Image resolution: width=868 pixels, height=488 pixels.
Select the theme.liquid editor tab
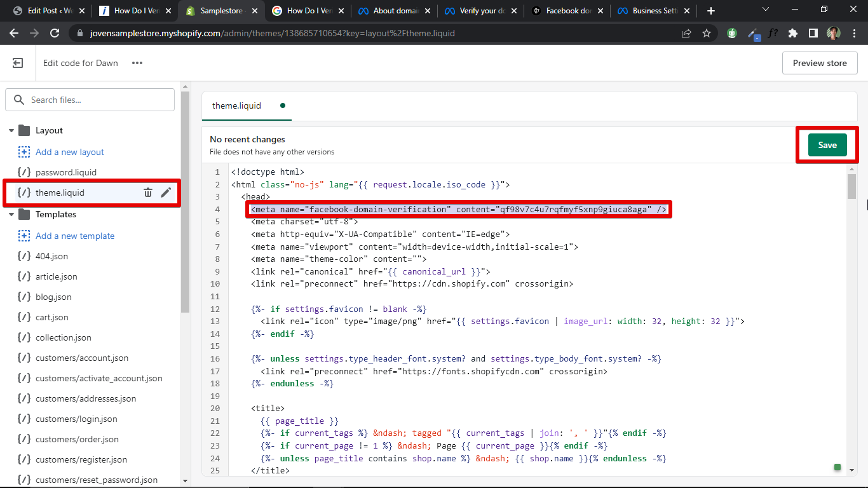click(247, 106)
